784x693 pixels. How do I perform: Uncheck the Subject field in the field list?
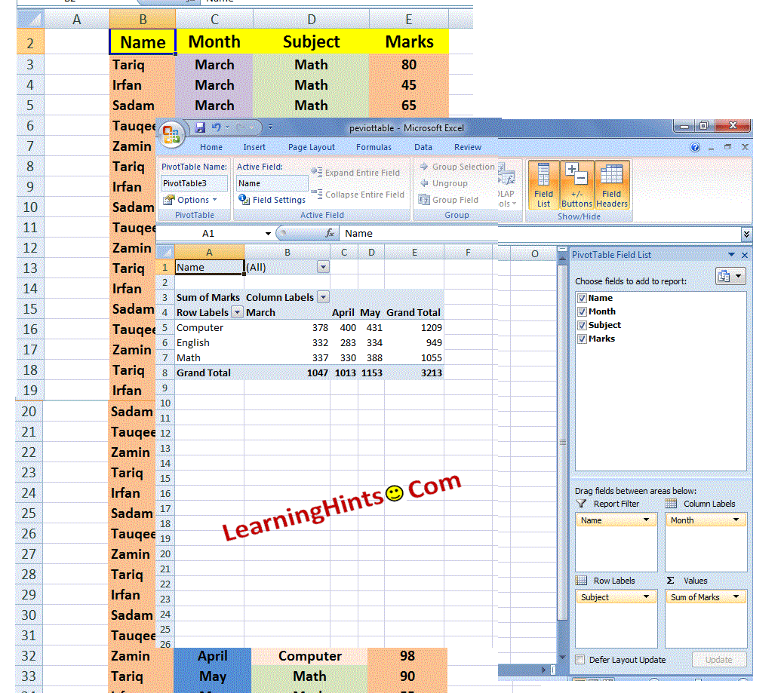click(x=582, y=325)
